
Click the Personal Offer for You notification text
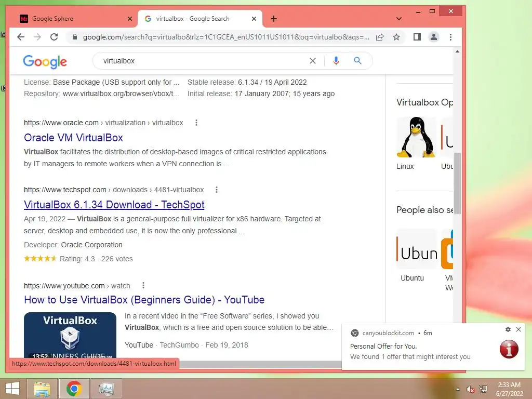pos(383,346)
